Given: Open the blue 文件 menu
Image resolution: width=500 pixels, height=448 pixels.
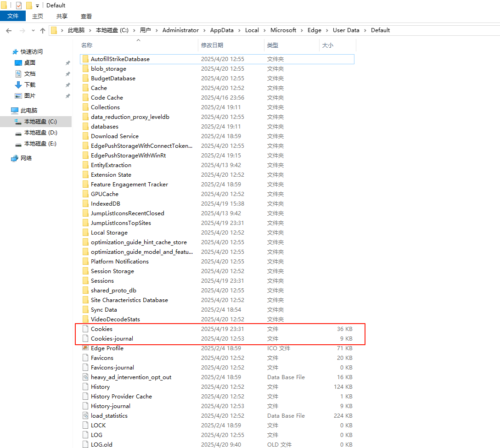Looking at the screenshot, I should pos(13,16).
